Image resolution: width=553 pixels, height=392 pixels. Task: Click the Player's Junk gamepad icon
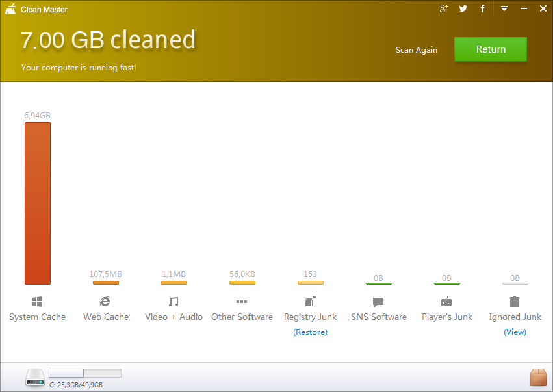[446, 302]
